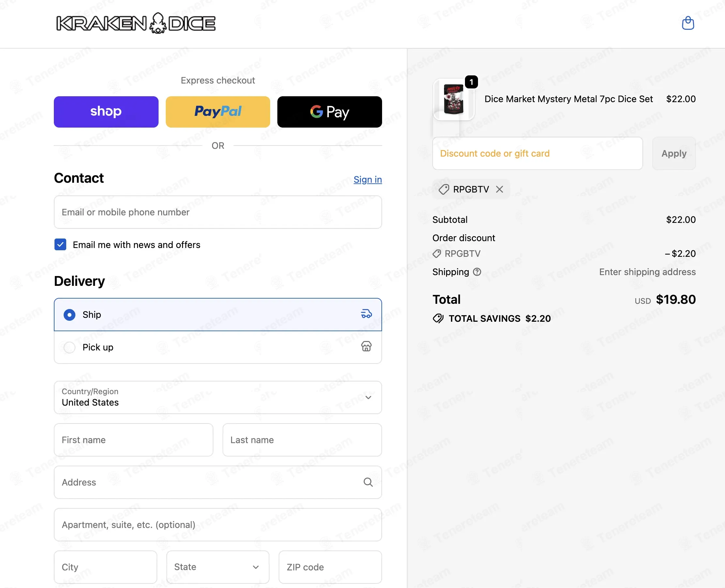Screen dimensions: 725x588
Task: Uncheck Email me with news and offers
Action: point(60,244)
